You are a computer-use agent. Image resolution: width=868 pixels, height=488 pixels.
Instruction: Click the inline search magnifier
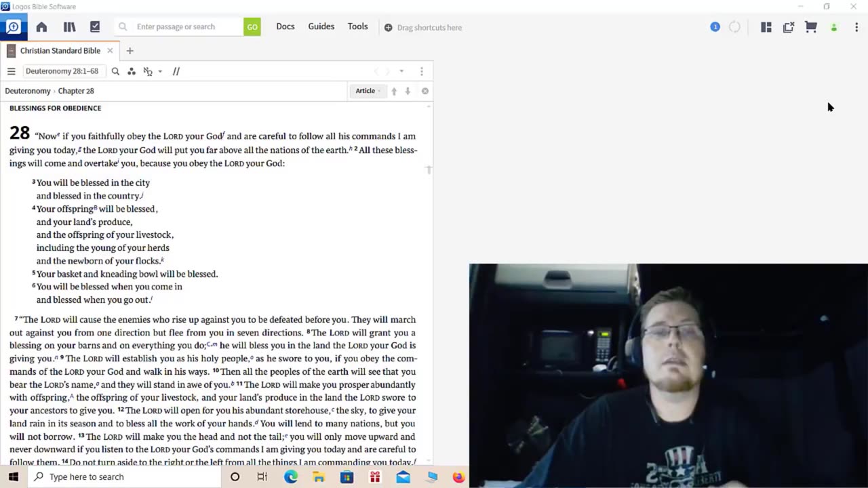115,71
